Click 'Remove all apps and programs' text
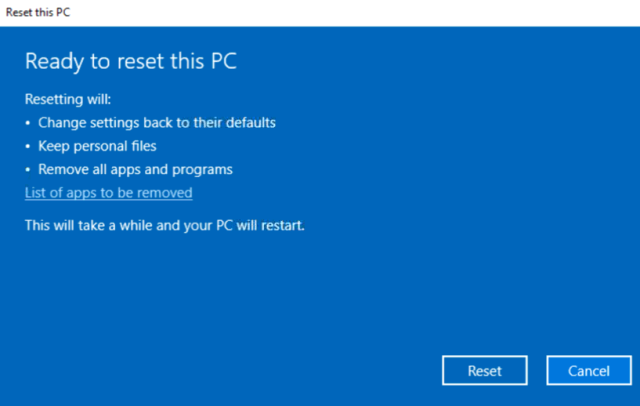This screenshot has height=406, width=640. pyautogui.click(x=135, y=169)
